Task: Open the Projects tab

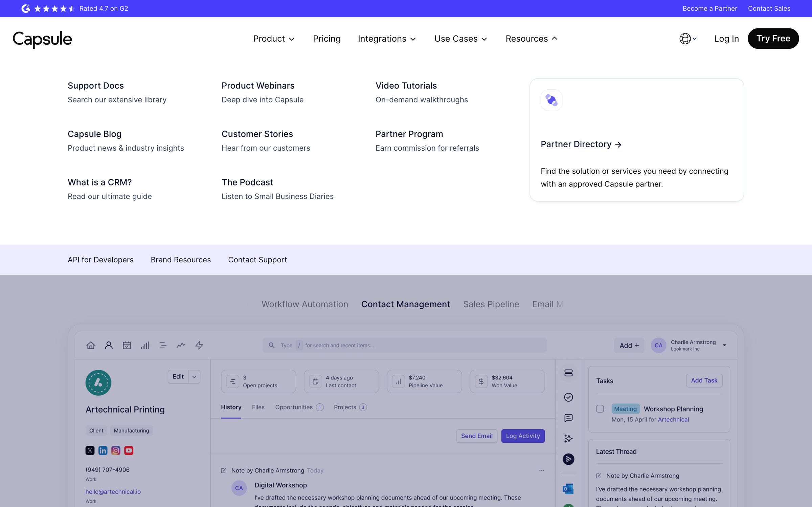Action: (350, 407)
